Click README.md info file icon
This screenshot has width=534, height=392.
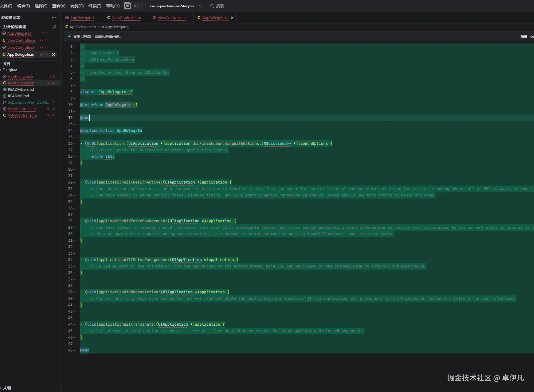pos(5,96)
